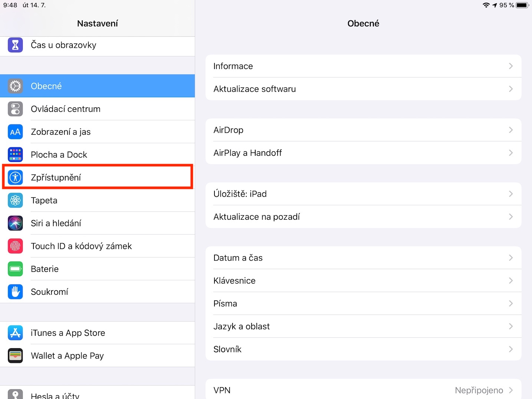Tap the battery indicator in status bar
The image size is (532, 399).
522,5
